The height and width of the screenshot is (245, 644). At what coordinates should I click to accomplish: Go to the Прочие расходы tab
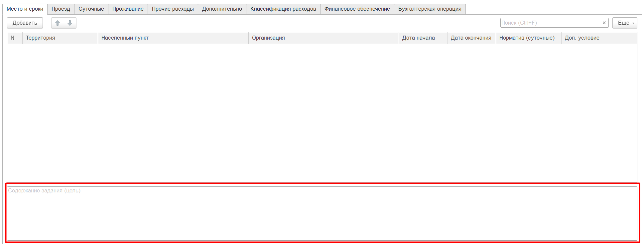(x=173, y=9)
